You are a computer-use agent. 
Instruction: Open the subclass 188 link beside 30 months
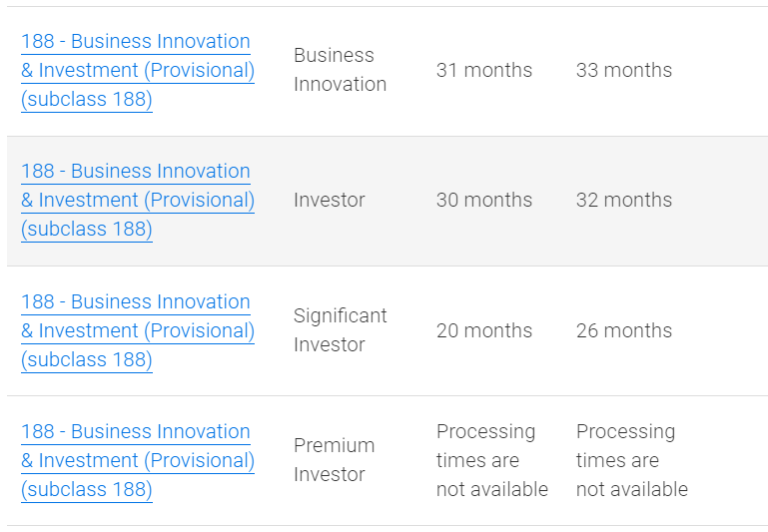137,200
